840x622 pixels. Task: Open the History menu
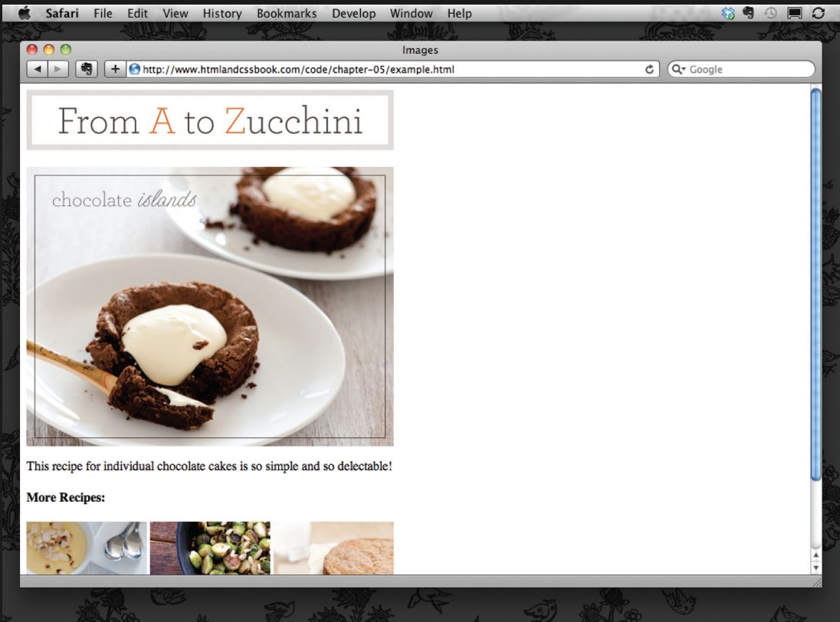pyautogui.click(x=221, y=13)
